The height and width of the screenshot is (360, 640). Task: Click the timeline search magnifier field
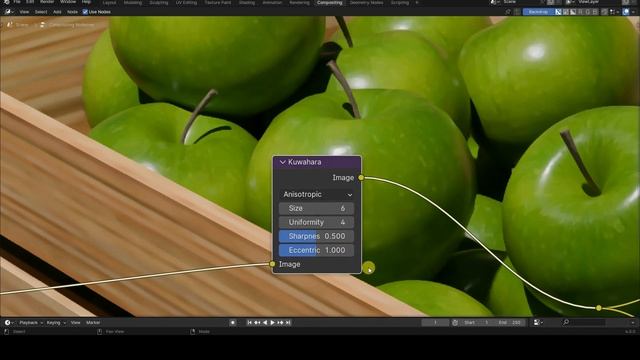click(x=584, y=322)
